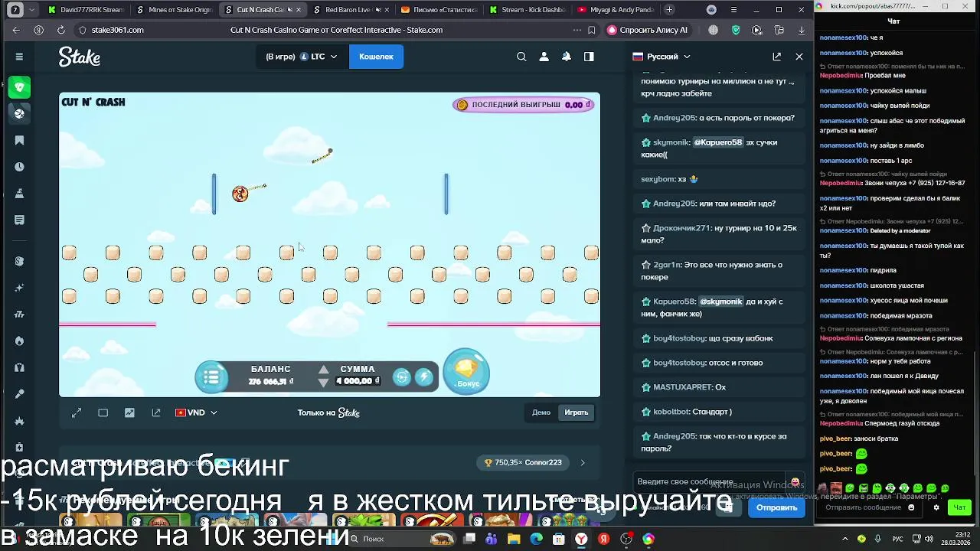The image size is (980, 551).
Task: Open File Explorer from taskbar
Action: (x=513, y=539)
